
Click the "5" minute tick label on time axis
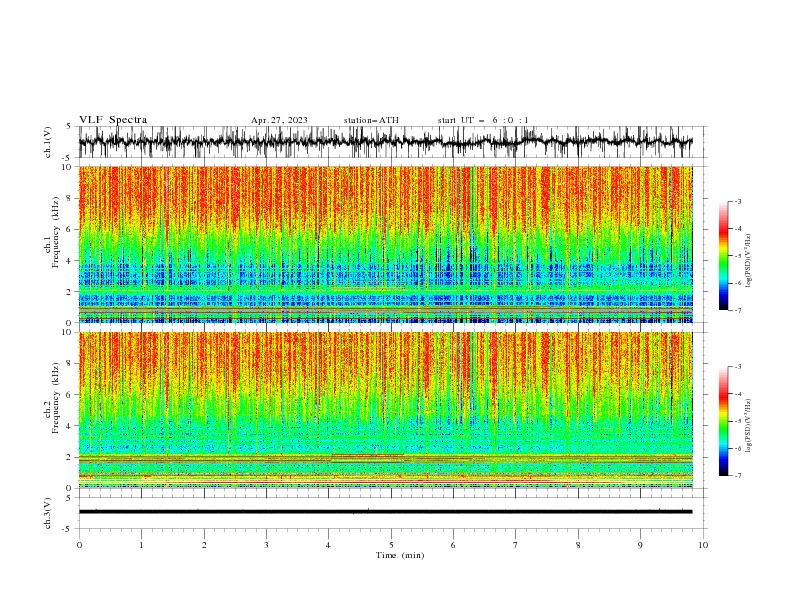[x=391, y=545]
